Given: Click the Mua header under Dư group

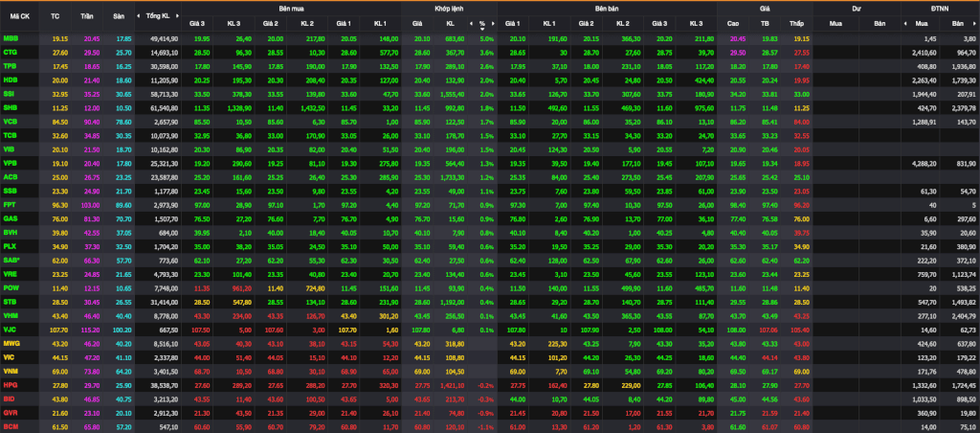Looking at the screenshot, I should click(835, 23).
